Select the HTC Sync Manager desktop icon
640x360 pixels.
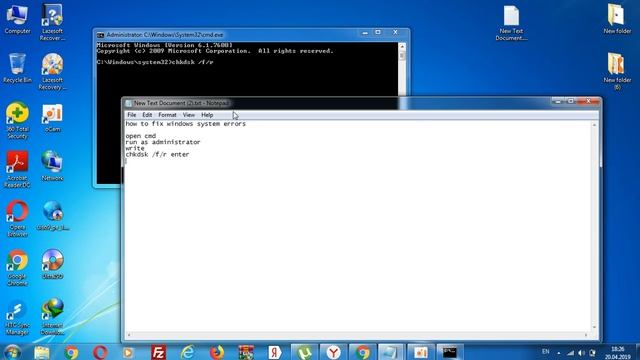(17, 318)
